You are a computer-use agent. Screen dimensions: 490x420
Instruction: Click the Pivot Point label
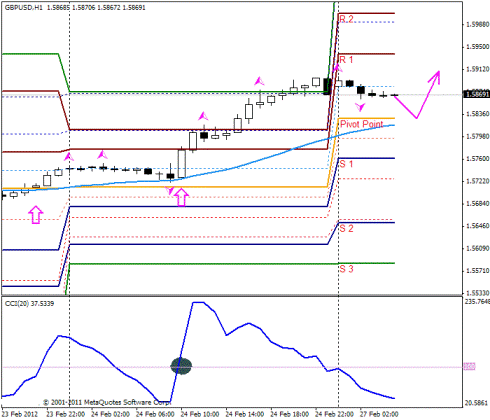click(x=362, y=124)
